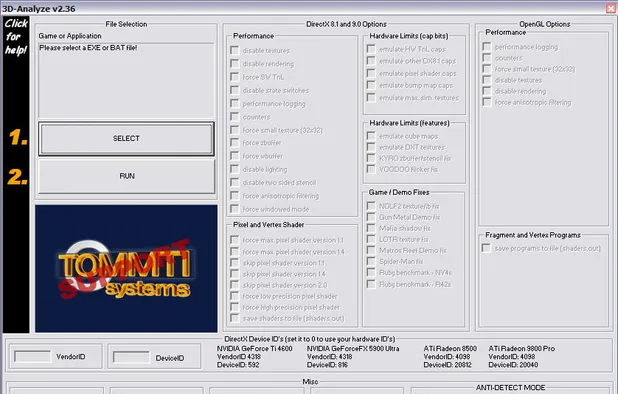Viewport: 618px width, 394px height.
Task: Click the 'ATI Radeon 8500' label
Action: pos(450,348)
